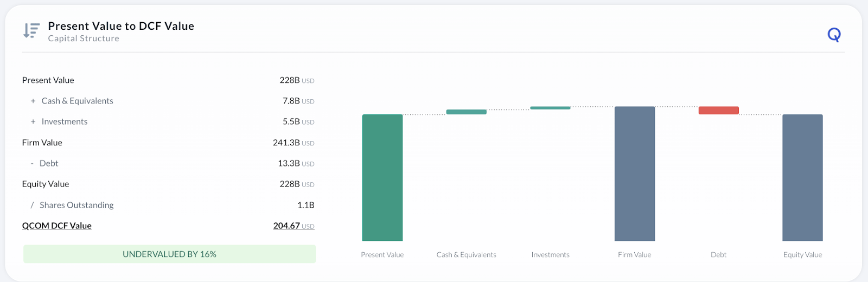This screenshot has height=282, width=868.
Task: Click the Undervalued by 16% banner
Action: pyautogui.click(x=169, y=254)
